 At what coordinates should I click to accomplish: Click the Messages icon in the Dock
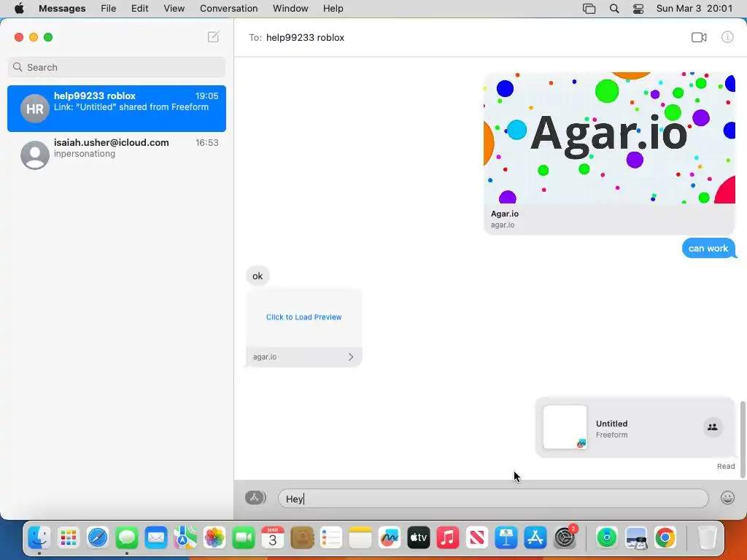[x=127, y=537]
